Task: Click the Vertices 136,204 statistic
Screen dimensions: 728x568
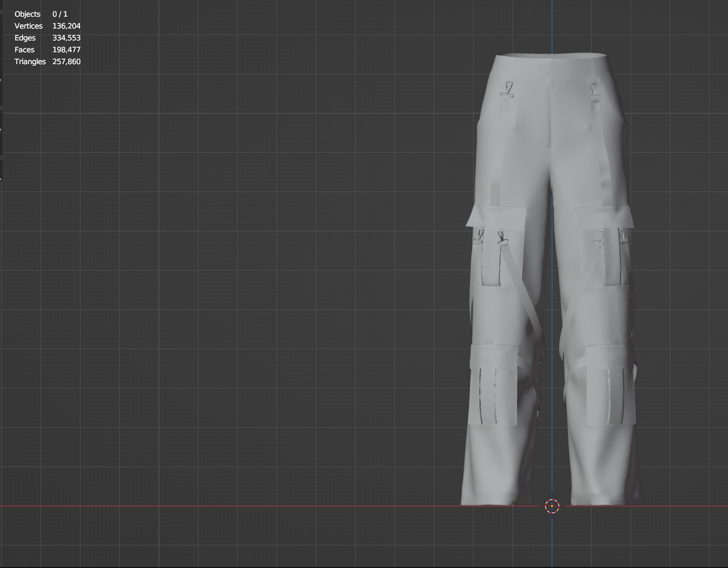Action: click(47, 26)
